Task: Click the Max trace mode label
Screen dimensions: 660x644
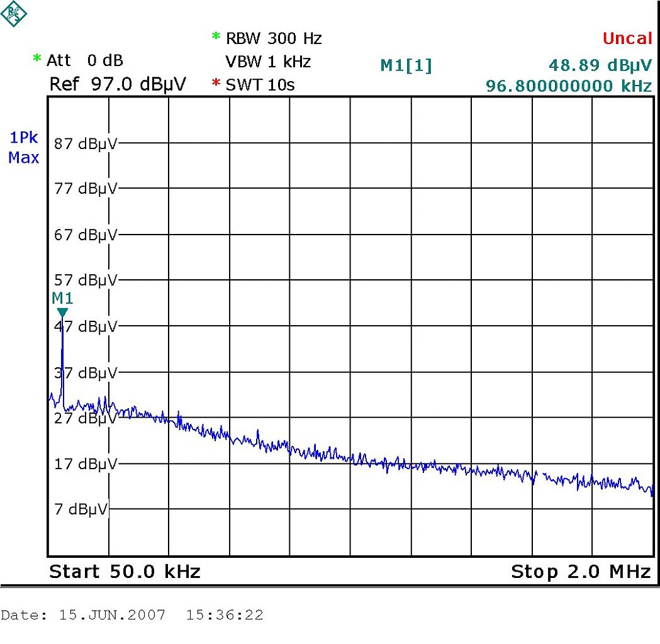Action: (23, 158)
